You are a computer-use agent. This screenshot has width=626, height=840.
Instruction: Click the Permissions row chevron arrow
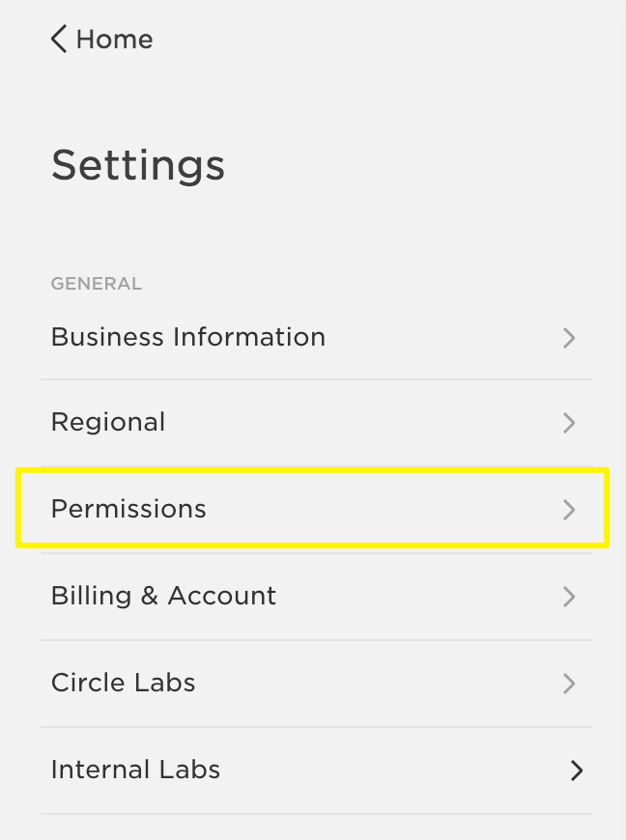[x=569, y=510]
